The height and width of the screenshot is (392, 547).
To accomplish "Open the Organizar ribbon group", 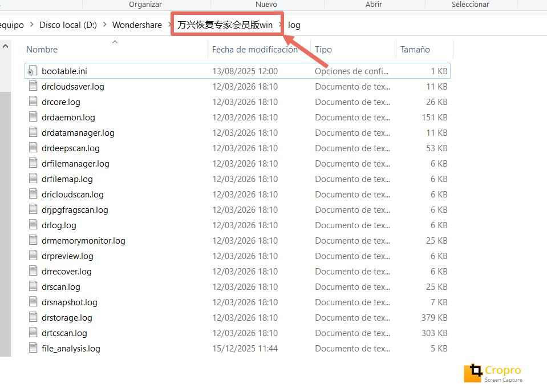I will point(145,4).
